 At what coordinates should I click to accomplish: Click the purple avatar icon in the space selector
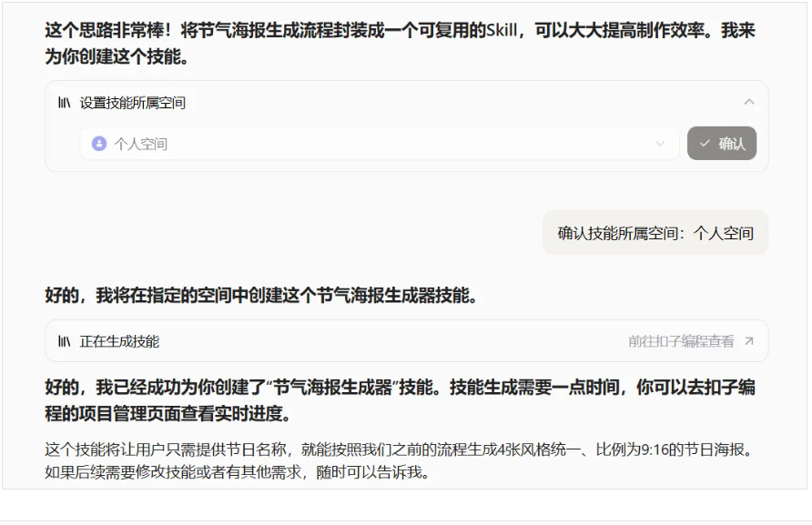pyautogui.click(x=99, y=144)
